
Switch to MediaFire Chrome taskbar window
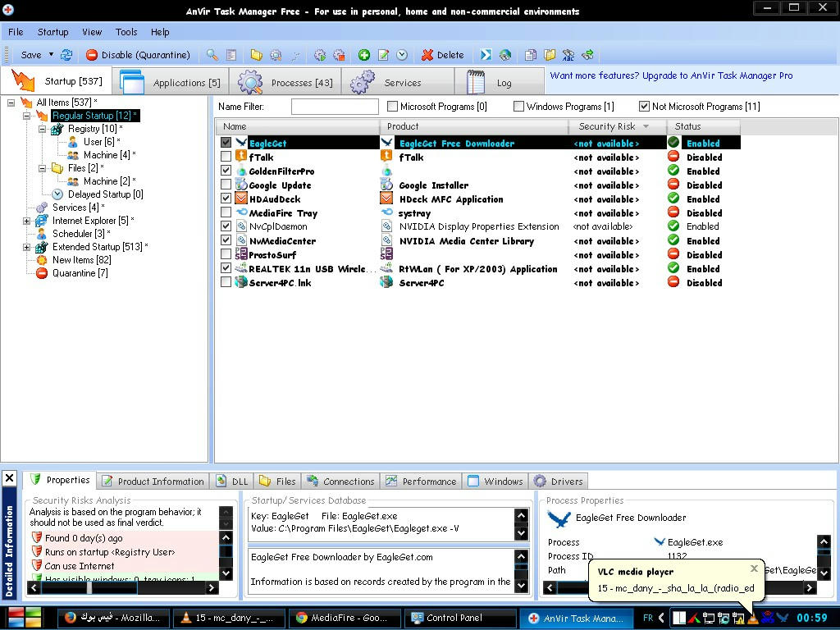pos(344,618)
